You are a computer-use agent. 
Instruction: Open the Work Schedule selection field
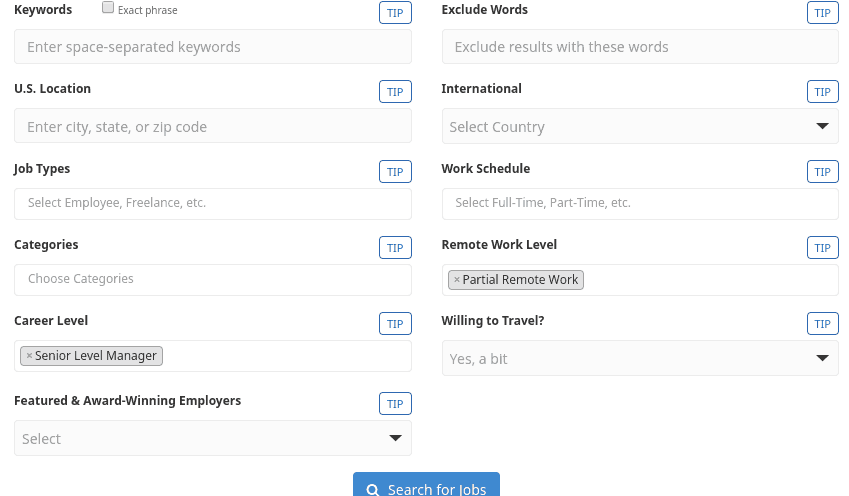point(640,204)
